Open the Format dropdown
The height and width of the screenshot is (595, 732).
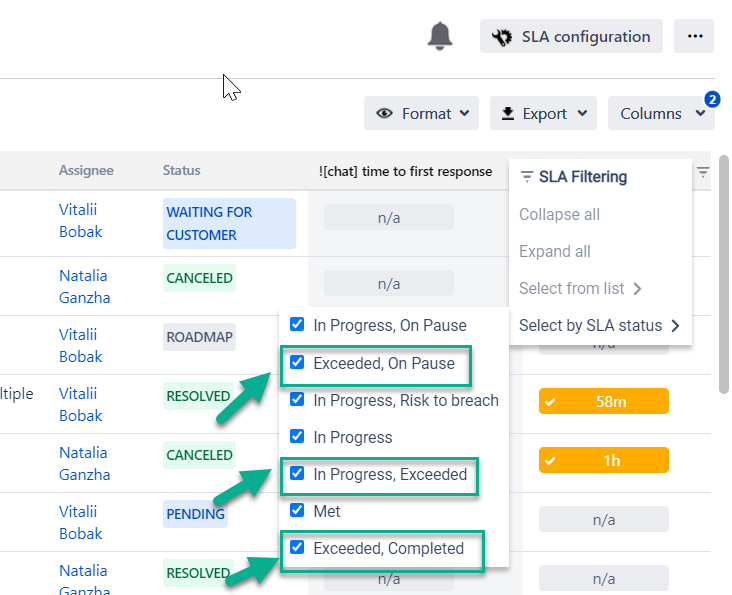click(422, 113)
